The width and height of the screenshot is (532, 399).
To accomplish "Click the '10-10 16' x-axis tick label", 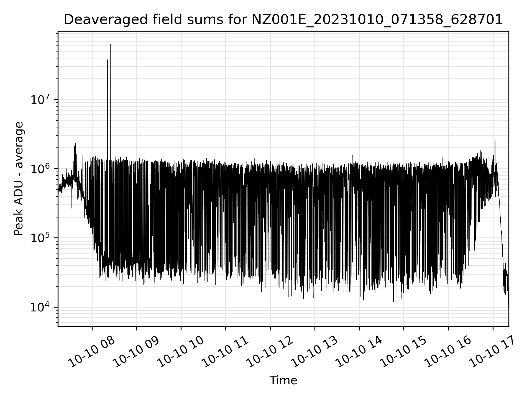I will tap(448, 352).
